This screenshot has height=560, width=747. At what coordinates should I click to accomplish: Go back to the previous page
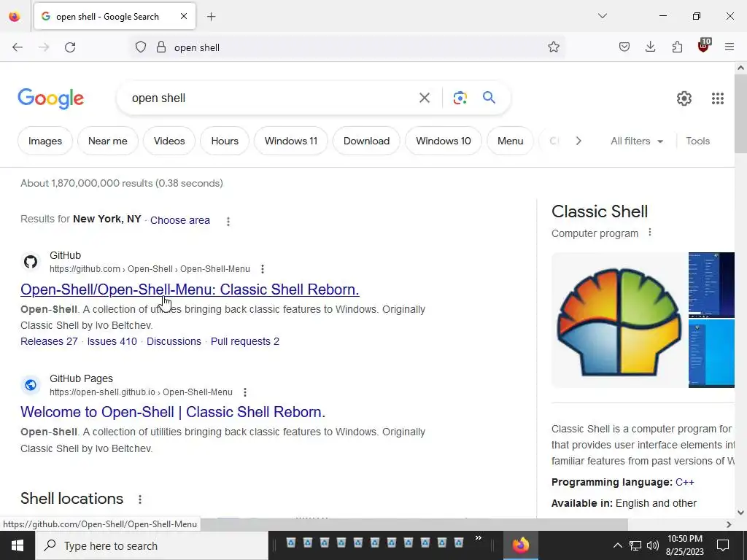[x=18, y=47]
